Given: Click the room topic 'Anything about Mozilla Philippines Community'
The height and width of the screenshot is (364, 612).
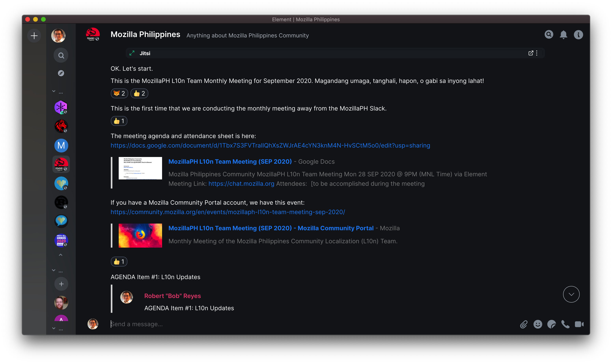Looking at the screenshot, I should click(x=247, y=36).
